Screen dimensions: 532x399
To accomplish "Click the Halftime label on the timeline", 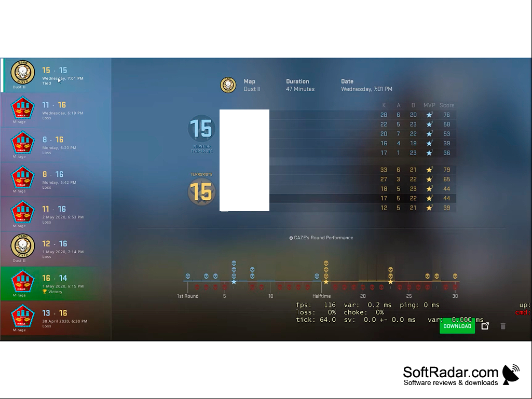I will click(321, 296).
